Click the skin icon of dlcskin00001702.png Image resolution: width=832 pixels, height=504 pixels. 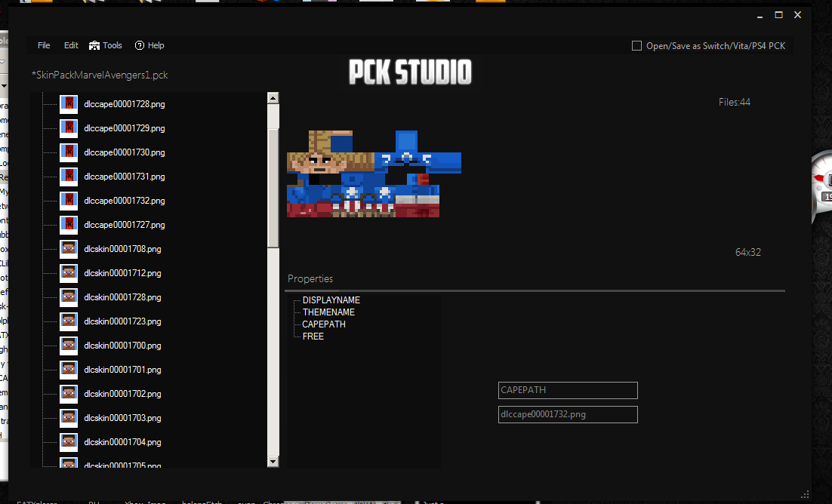(x=69, y=394)
